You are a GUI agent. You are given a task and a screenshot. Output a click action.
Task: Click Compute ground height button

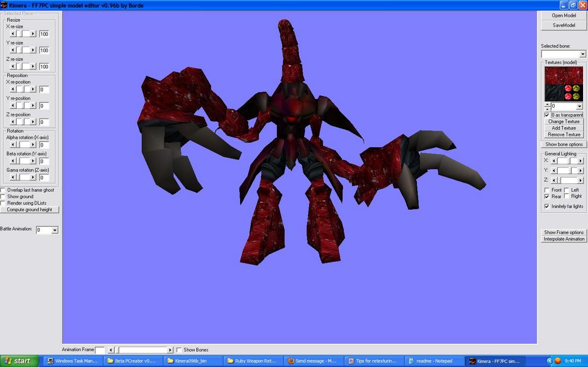(x=30, y=210)
